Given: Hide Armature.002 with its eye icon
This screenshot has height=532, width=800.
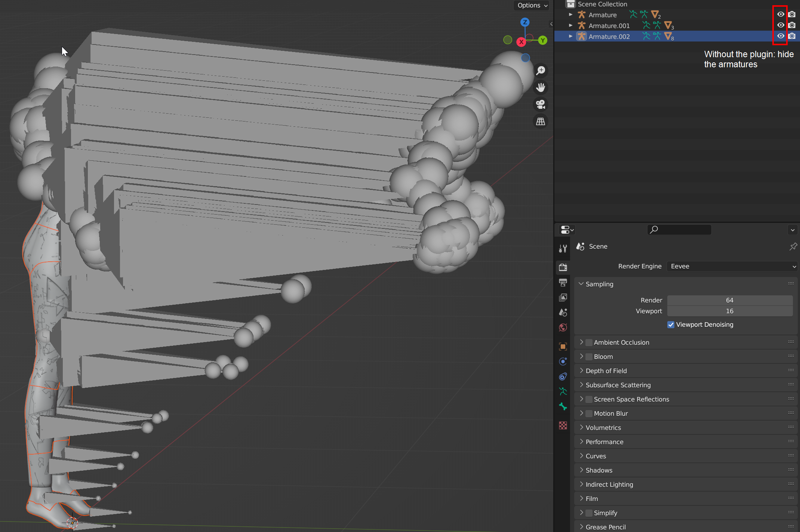Looking at the screenshot, I should pyautogui.click(x=781, y=36).
